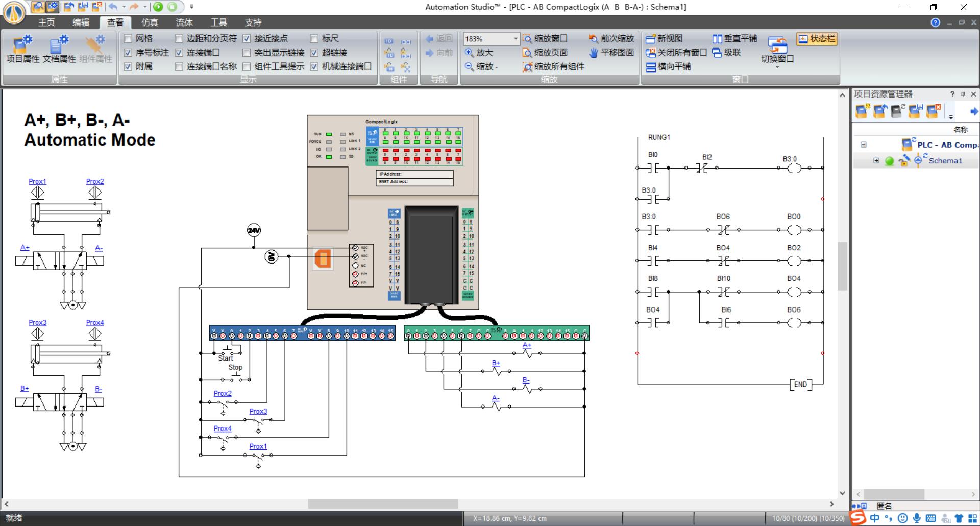Screen dimensions: 980x526
Task: Enable 突出显示链接 checkbox
Action: [x=247, y=53]
